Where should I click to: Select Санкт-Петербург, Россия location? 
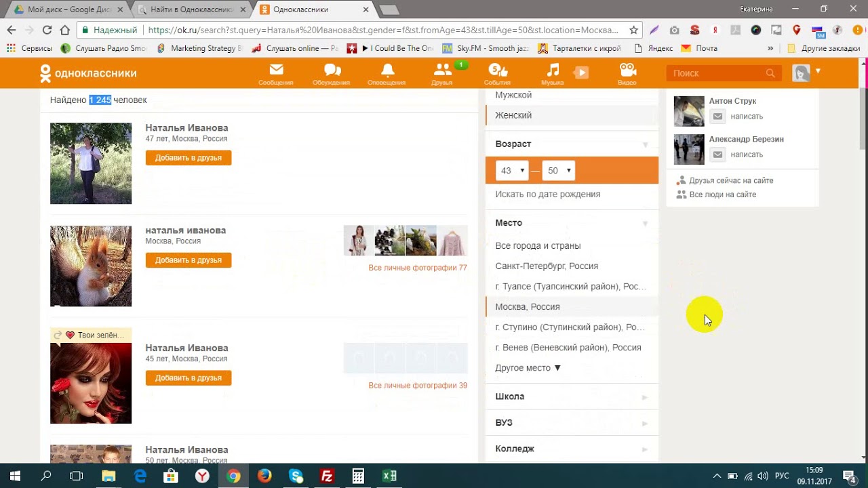coord(547,266)
